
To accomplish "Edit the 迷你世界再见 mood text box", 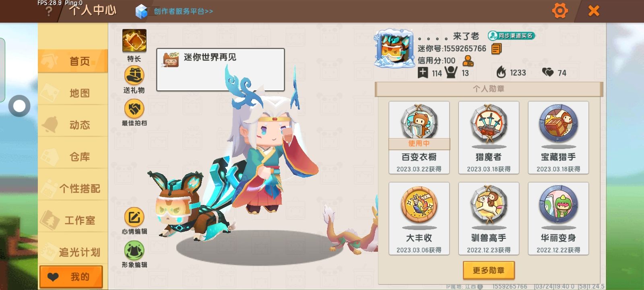I will click(x=221, y=70).
